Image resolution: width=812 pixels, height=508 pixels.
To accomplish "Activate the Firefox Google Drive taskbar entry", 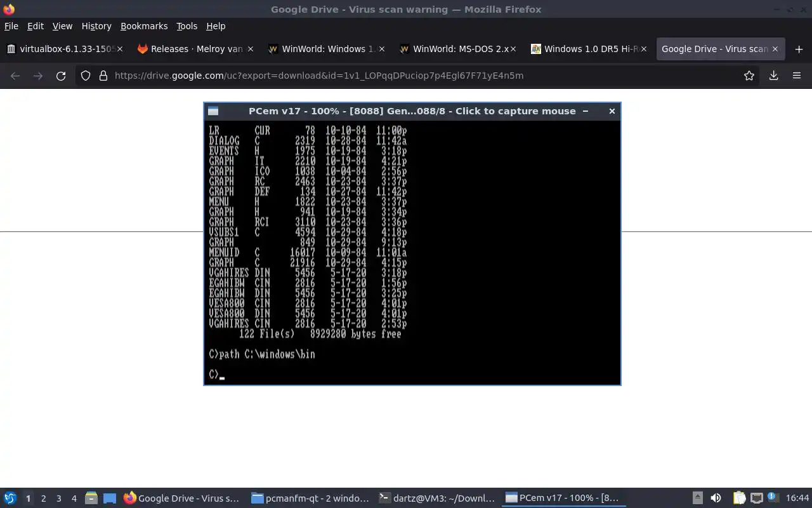I will tap(182, 498).
